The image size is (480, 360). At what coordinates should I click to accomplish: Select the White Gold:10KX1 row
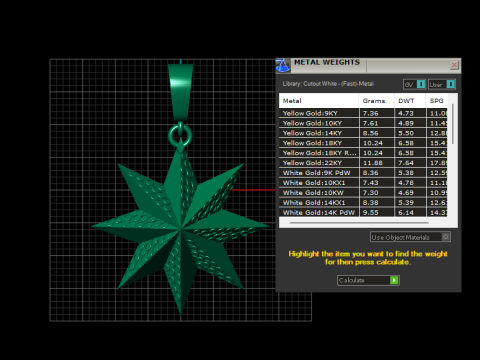pyautogui.click(x=363, y=183)
